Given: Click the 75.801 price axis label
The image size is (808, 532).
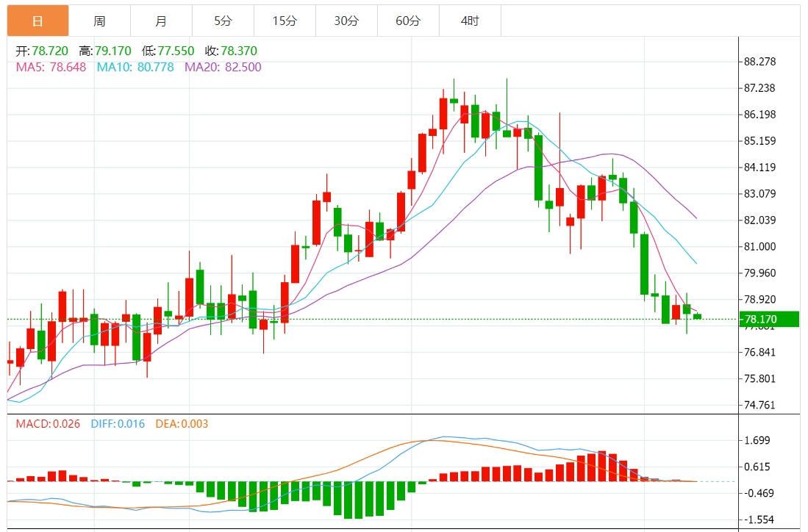Looking at the screenshot, I should (760, 378).
